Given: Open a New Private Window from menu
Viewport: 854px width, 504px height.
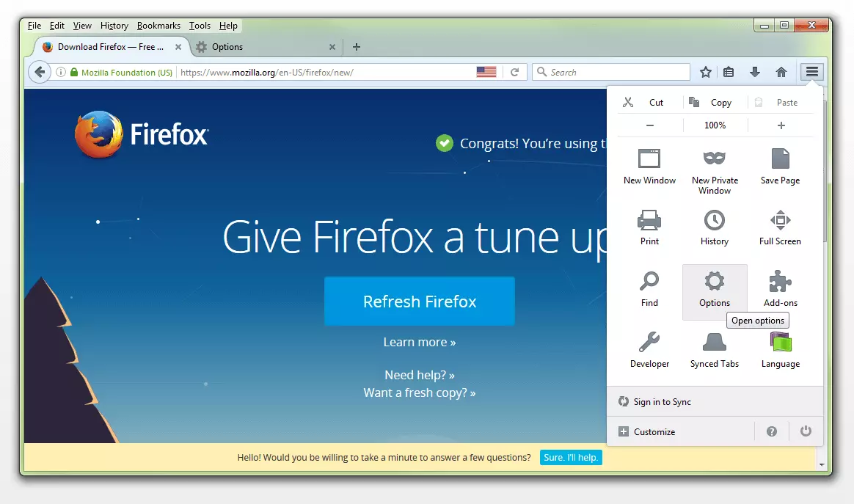Looking at the screenshot, I should [x=714, y=170].
